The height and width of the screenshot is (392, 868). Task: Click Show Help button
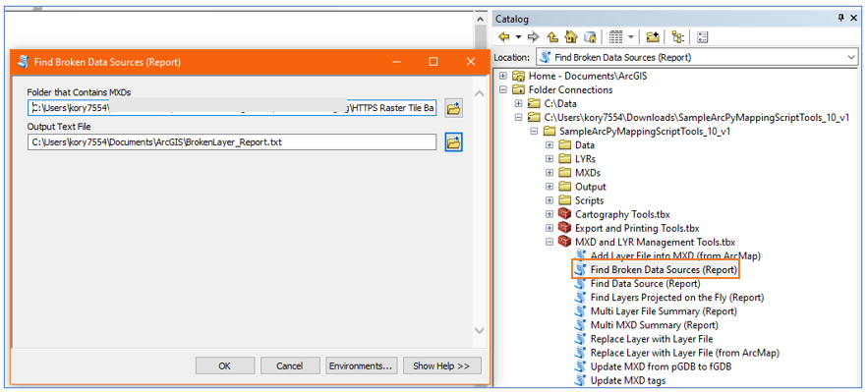click(442, 365)
